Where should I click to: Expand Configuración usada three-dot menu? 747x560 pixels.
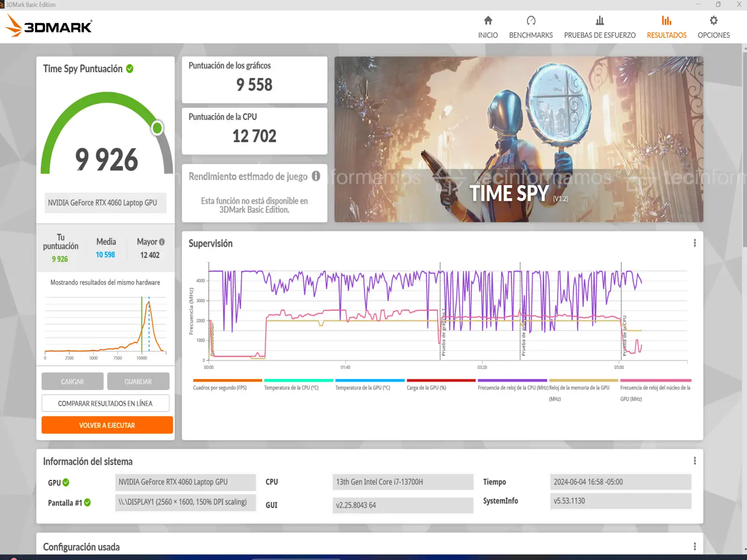pyautogui.click(x=695, y=546)
